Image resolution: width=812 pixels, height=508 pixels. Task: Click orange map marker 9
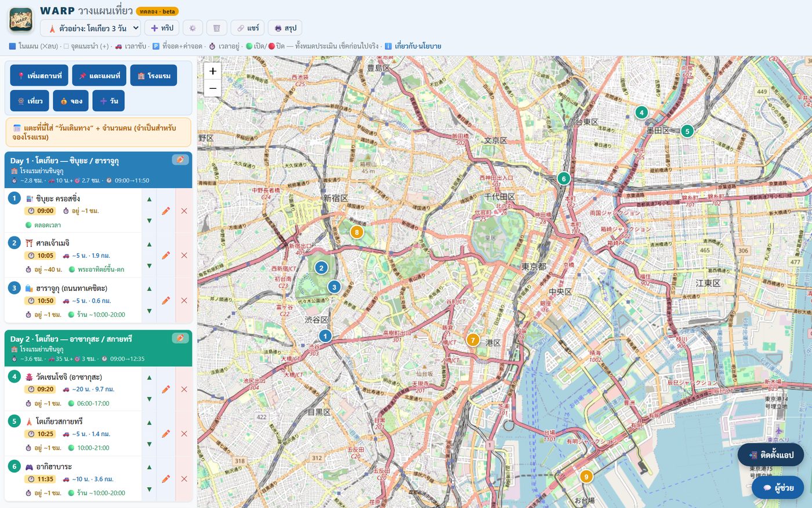pyautogui.click(x=586, y=477)
